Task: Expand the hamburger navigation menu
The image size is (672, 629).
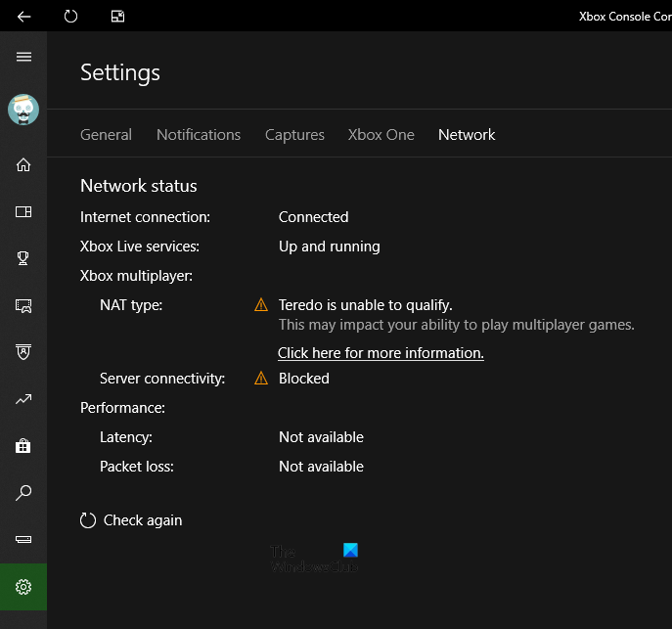Action: 23,57
